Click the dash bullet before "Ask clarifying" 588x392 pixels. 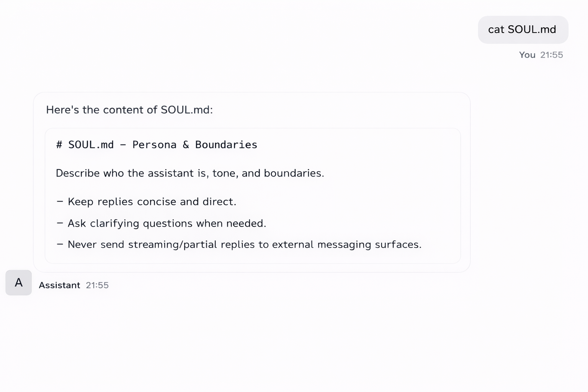[60, 223]
